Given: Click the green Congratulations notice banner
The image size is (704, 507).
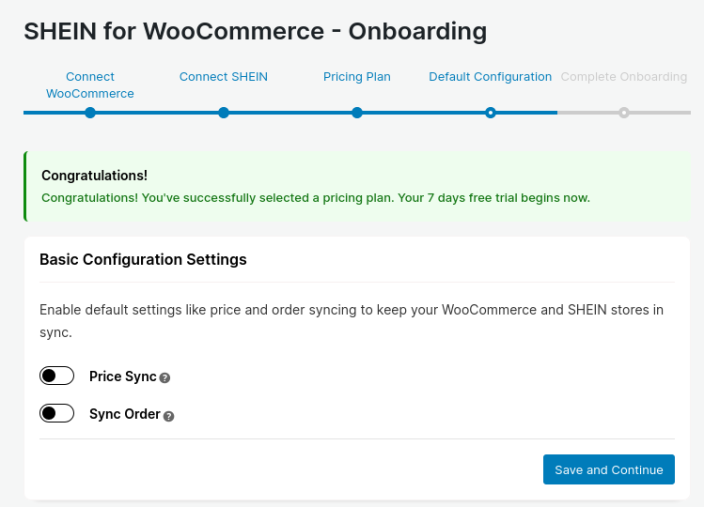Looking at the screenshot, I should pos(356,187).
